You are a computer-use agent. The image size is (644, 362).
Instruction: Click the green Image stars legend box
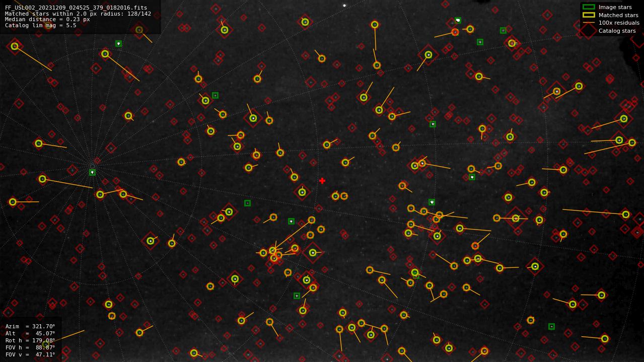[589, 7]
